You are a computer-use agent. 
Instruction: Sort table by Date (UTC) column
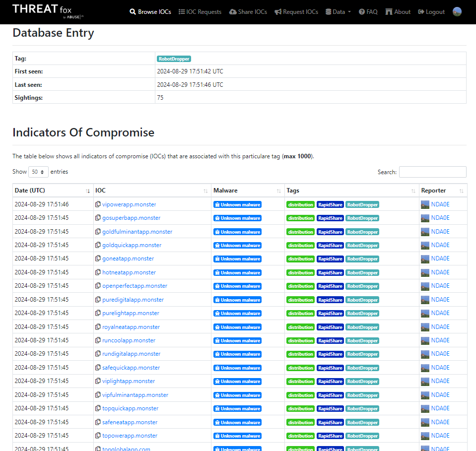[53, 191]
